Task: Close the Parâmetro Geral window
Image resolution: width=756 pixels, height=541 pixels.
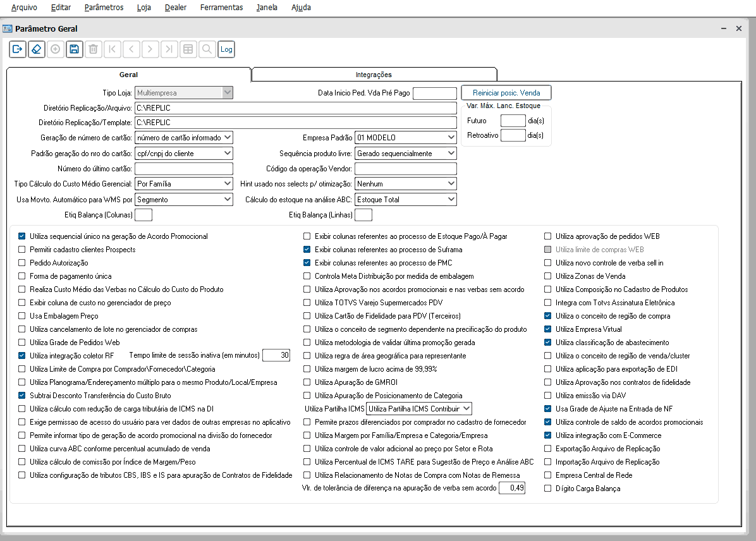Action: pyautogui.click(x=739, y=28)
